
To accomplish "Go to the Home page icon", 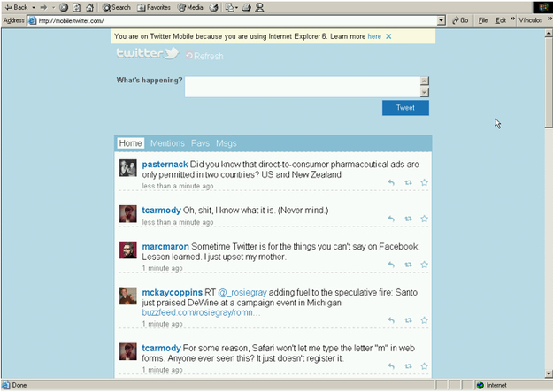I will click(90, 7).
